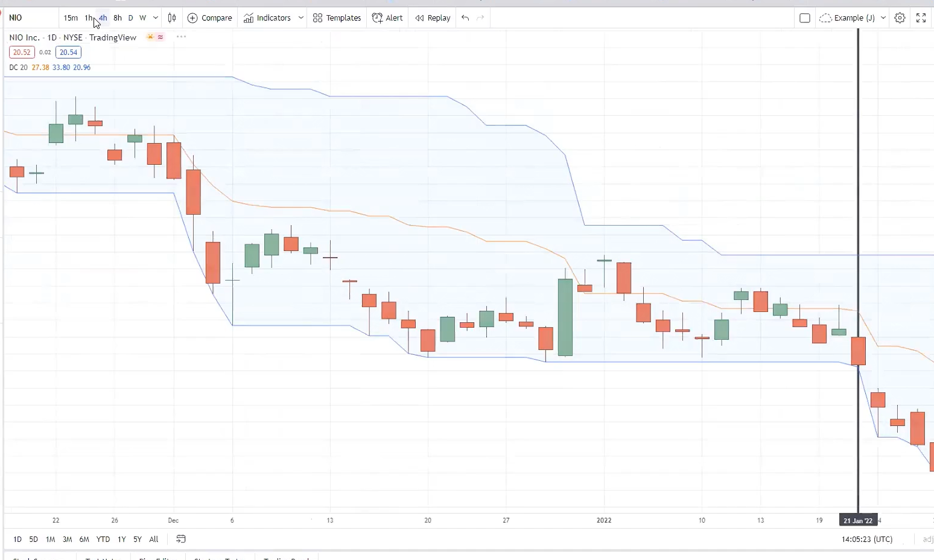This screenshot has width=934, height=560.
Task: Click the NIO Inc. chart title
Action: (25, 37)
